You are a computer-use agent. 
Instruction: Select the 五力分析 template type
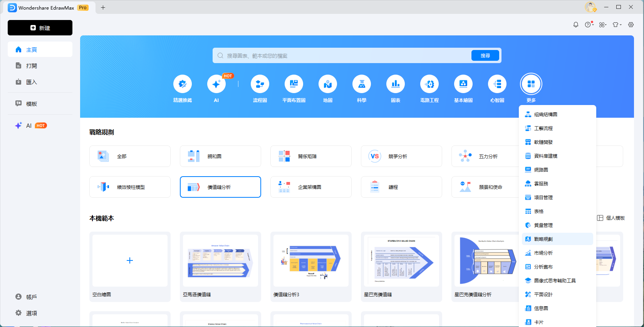tap(485, 156)
